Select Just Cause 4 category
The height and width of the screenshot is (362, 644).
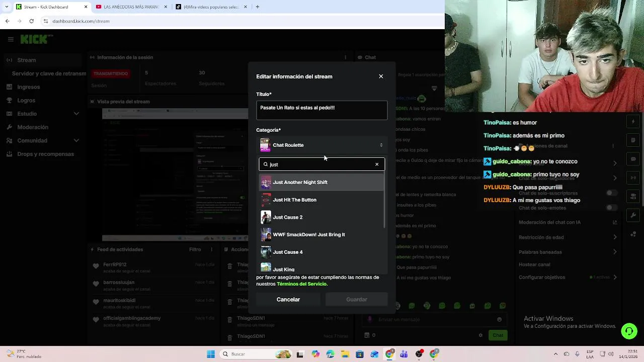pyautogui.click(x=321, y=252)
